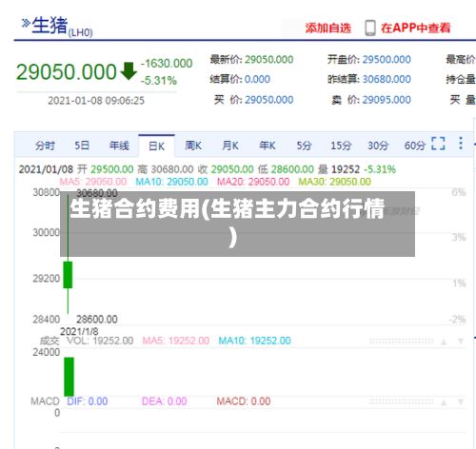The height and width of the screenshot is (449, 476).
Task: Click the down triangle in MACD panel
Action: (x=461, y=402)
